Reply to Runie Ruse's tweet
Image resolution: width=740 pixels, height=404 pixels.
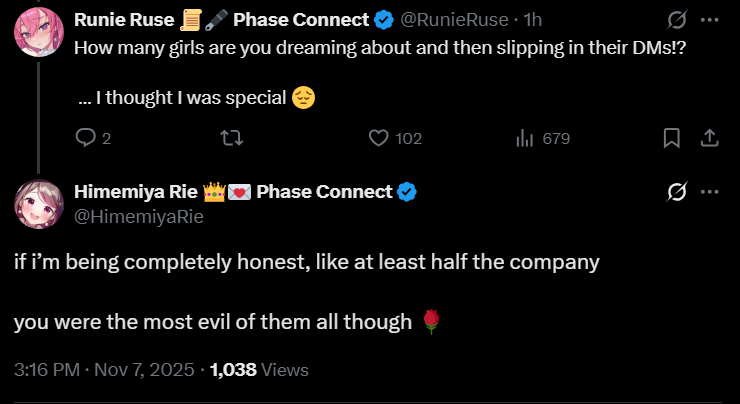[86, 138]
